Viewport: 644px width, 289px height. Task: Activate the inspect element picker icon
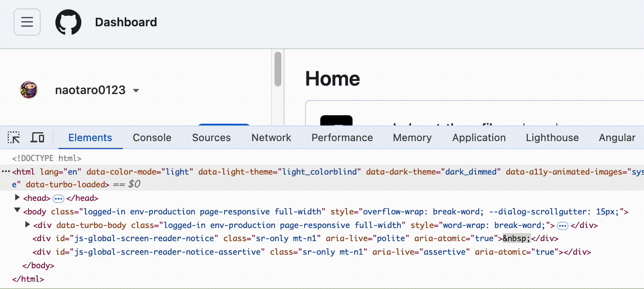(14, 138)
